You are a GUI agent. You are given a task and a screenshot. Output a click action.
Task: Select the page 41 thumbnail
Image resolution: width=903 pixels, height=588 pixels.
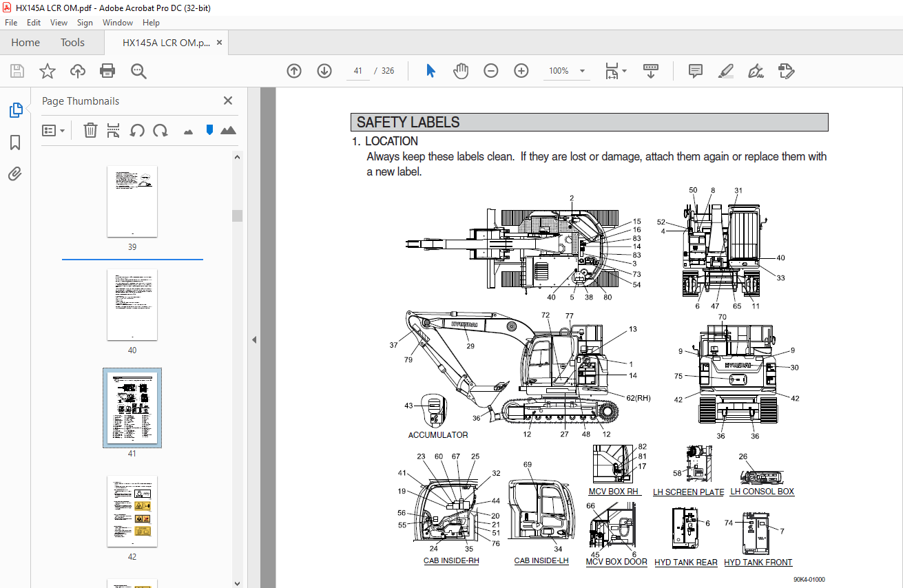coord(132,408)
